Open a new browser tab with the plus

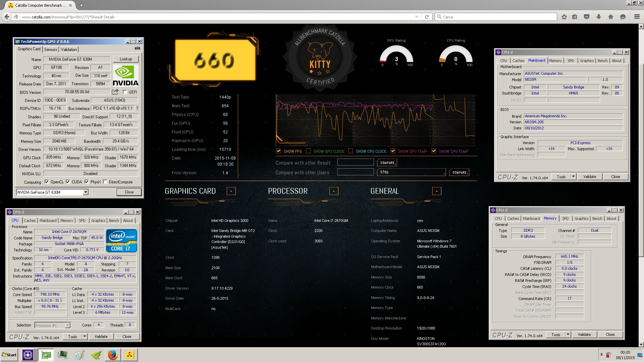tap(82, 5)
